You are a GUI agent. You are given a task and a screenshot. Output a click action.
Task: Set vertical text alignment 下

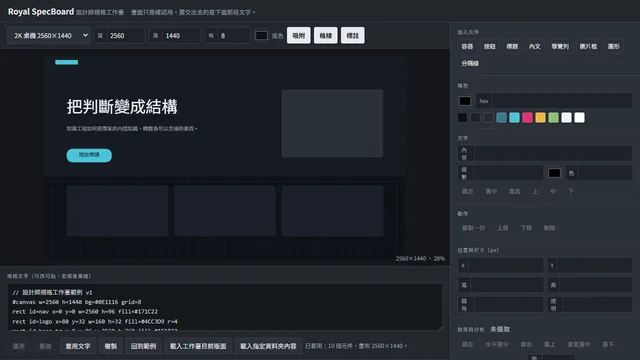(571, 191)
